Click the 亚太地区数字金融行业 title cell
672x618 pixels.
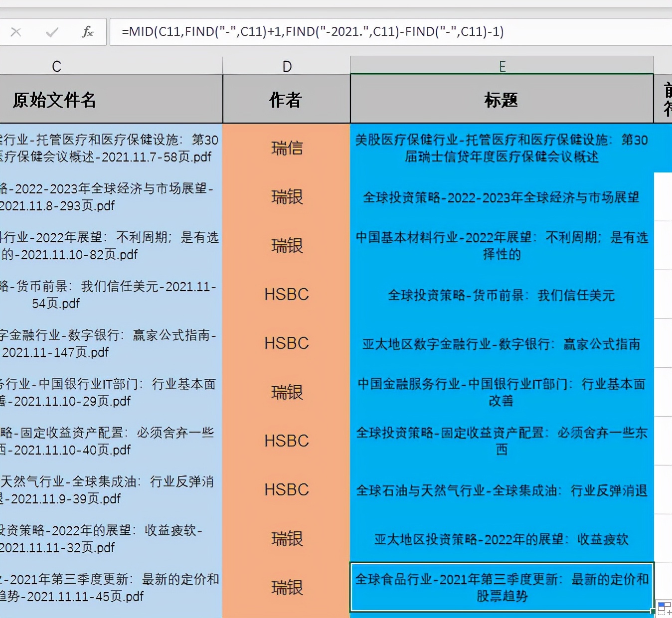(502, 343)
